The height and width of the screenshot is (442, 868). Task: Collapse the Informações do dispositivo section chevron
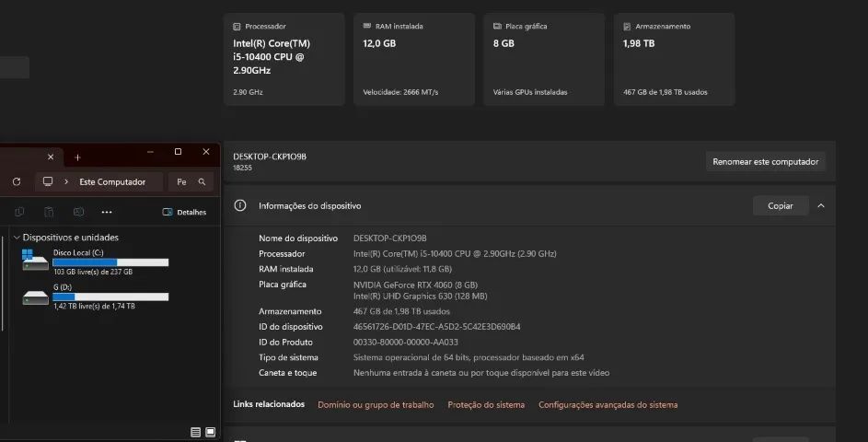(821, 205)
